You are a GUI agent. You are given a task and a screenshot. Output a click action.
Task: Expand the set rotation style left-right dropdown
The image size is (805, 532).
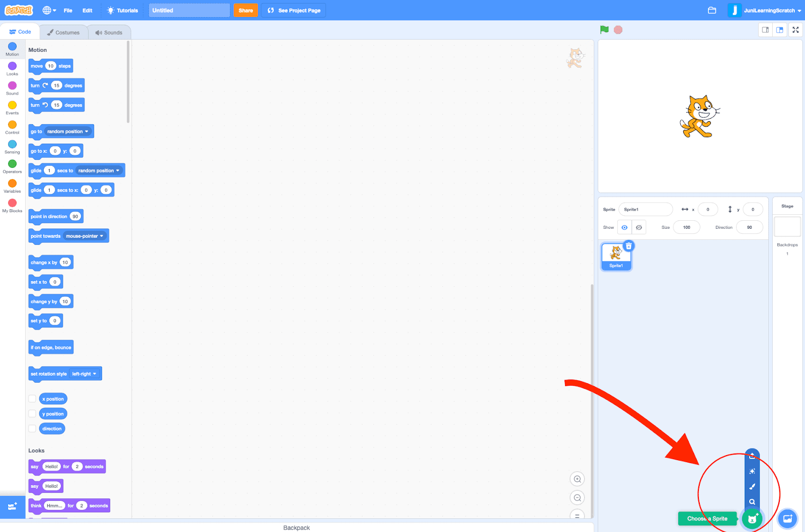(84, 374)
